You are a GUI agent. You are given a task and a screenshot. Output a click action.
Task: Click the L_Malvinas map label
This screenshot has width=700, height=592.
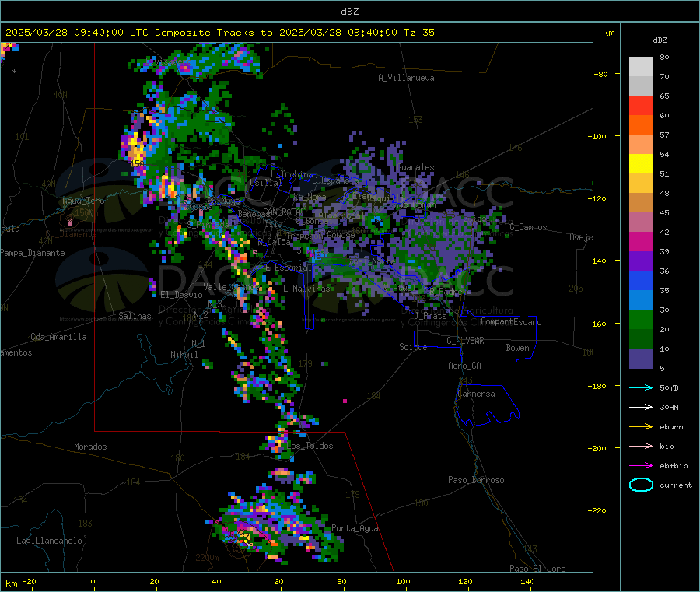[306, 289]
